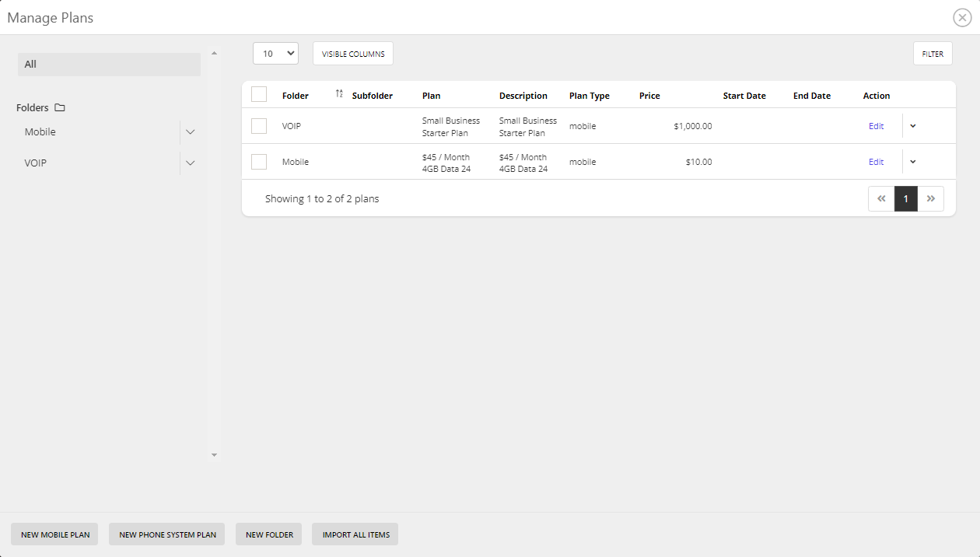Toggle the select-all plans checkbox
Viewport: 980px width, 557px height.
point(259,95)
